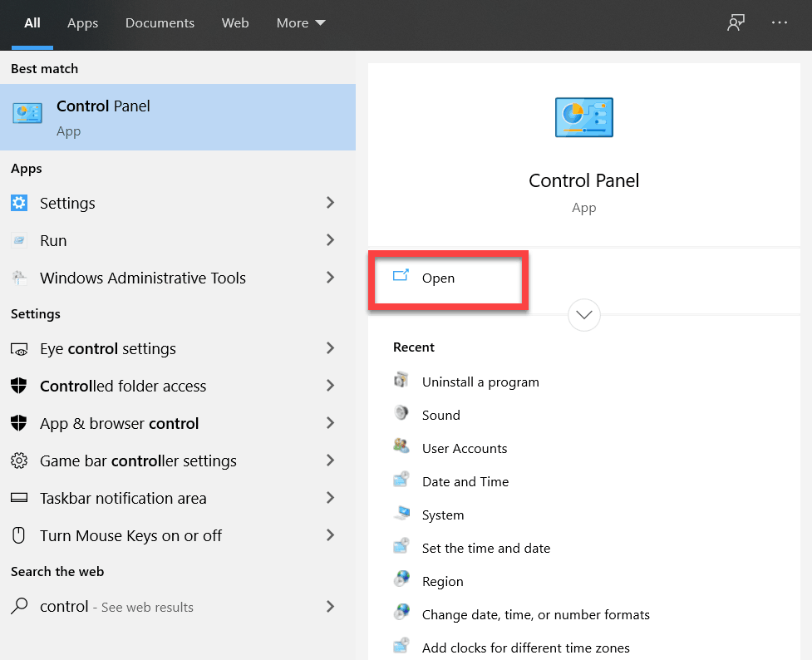The width and height of the screenshot is (812, 660).
Task: Click the App & browser control shield icon
Action: [x=19, y=423]
